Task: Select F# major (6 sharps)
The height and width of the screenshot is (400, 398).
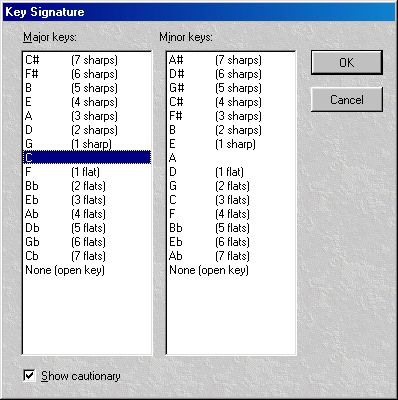Action: point(87,74)
